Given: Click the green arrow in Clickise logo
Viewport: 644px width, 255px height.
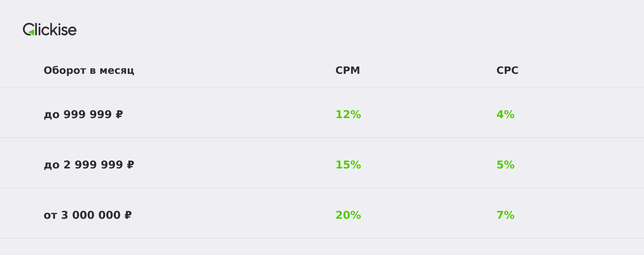Looking at the screenshot, I should tap(32, 33).
